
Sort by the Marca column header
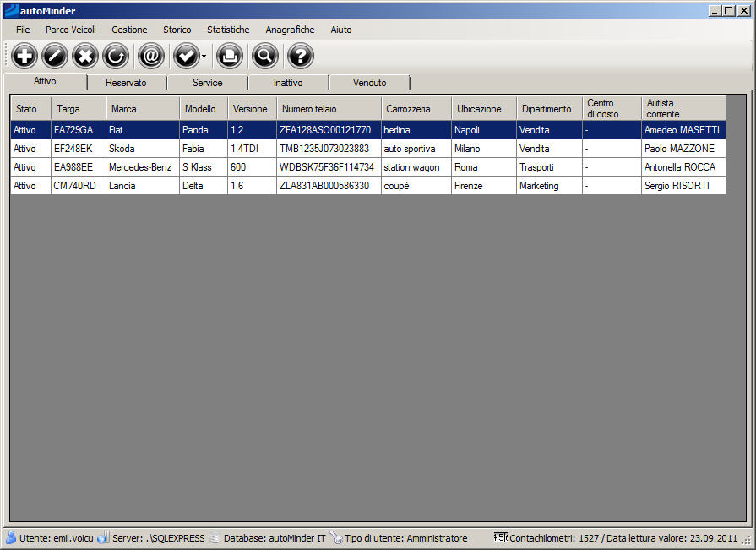pyautogui.click(x=142, y=108)
